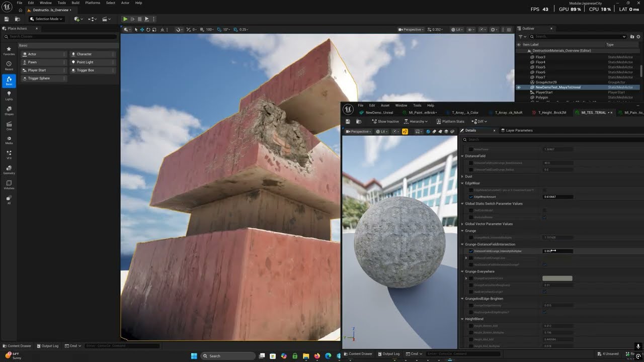
Task: Click DistanceFieldGrunge_IntensityMultiplier value field
Action: (x=557, y=251)
